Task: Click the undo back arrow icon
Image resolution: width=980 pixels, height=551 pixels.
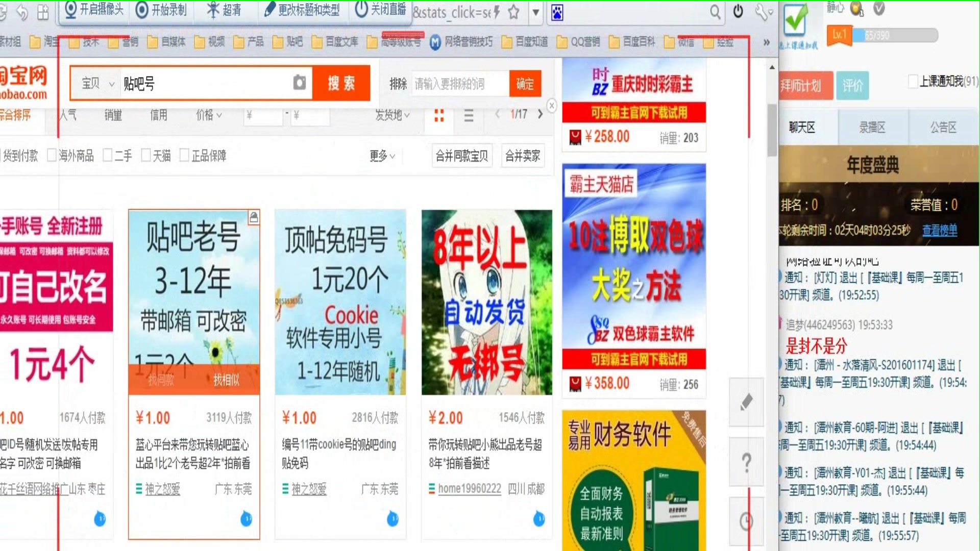Action: pyautogui.click(x=21, y=12)
